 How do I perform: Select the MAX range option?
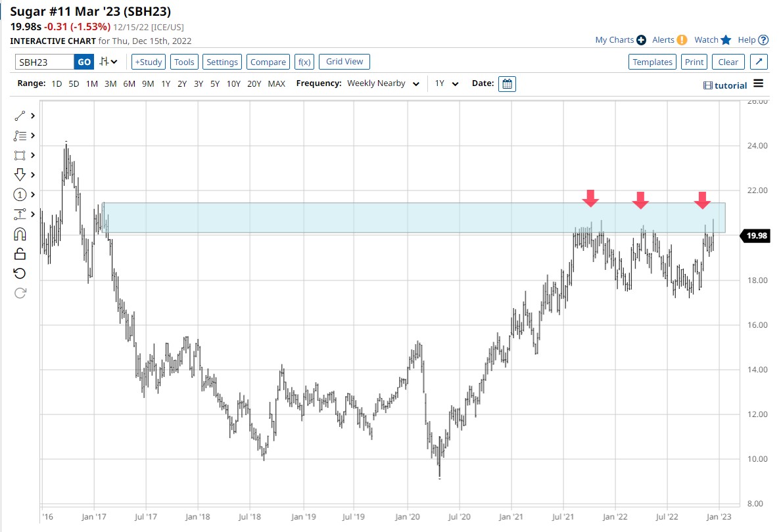click(277, 84)
